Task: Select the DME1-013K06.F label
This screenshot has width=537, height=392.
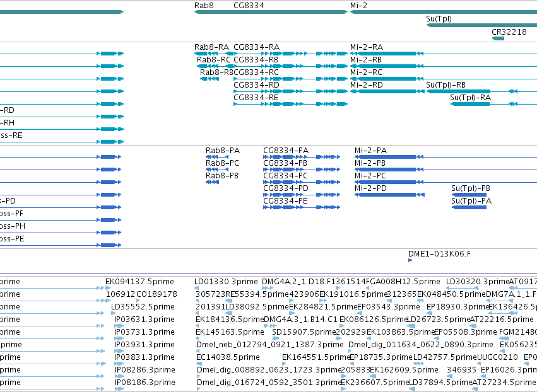Action: 439,254
